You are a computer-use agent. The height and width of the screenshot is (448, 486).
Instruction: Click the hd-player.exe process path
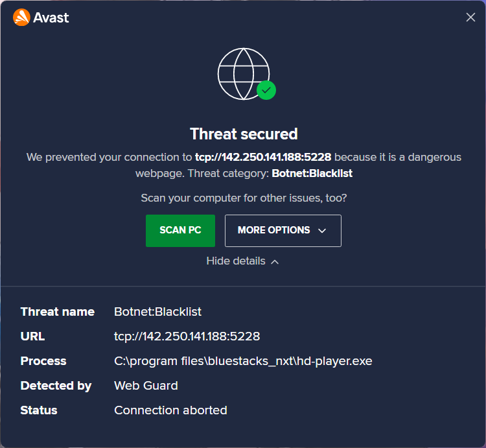click(243, 361)
